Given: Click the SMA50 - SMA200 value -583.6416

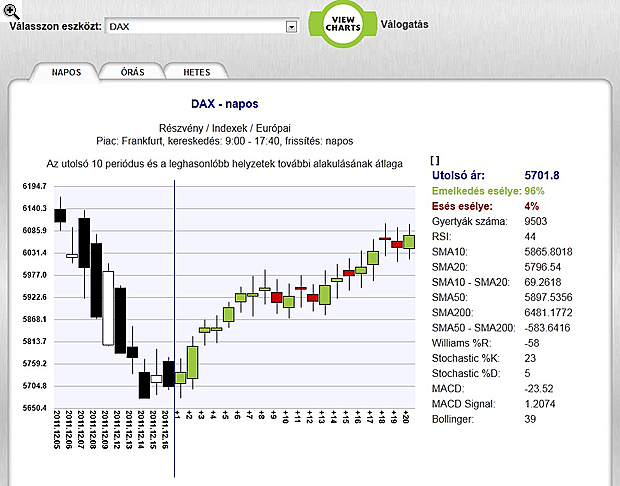Looking at the screenshot, I should click(x=547, y=328).
